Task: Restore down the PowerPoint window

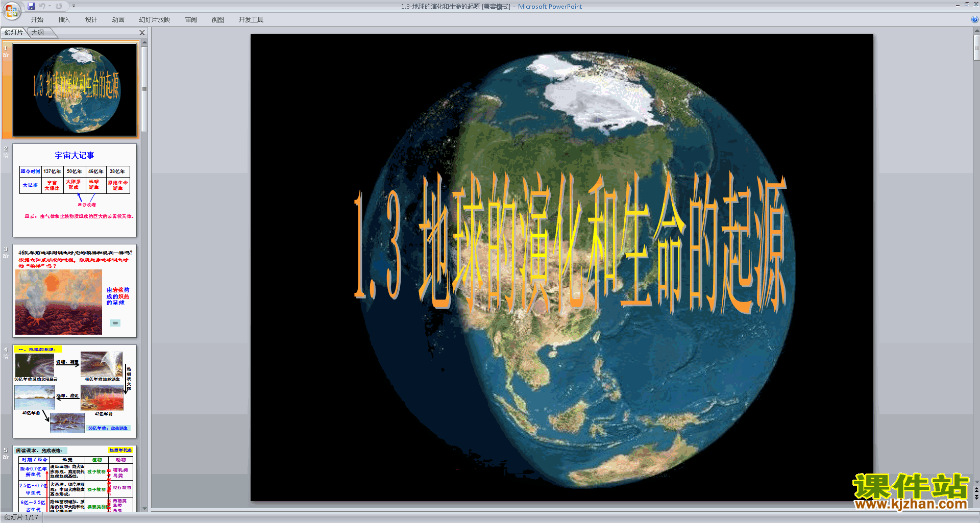Action: (967, 4)
